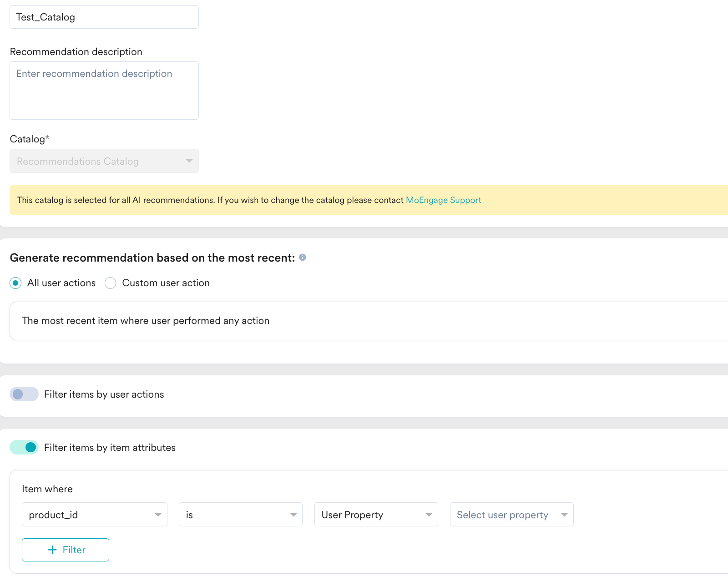728x576 pixels.
Task: Click the User Property dropdown caret
Action: click(429, 515)
